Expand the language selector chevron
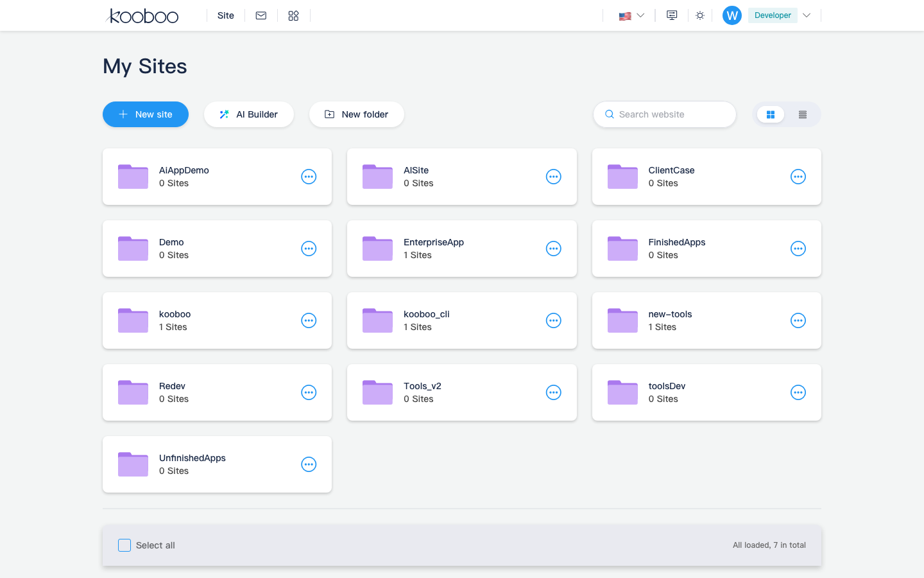 coord(640,15)
